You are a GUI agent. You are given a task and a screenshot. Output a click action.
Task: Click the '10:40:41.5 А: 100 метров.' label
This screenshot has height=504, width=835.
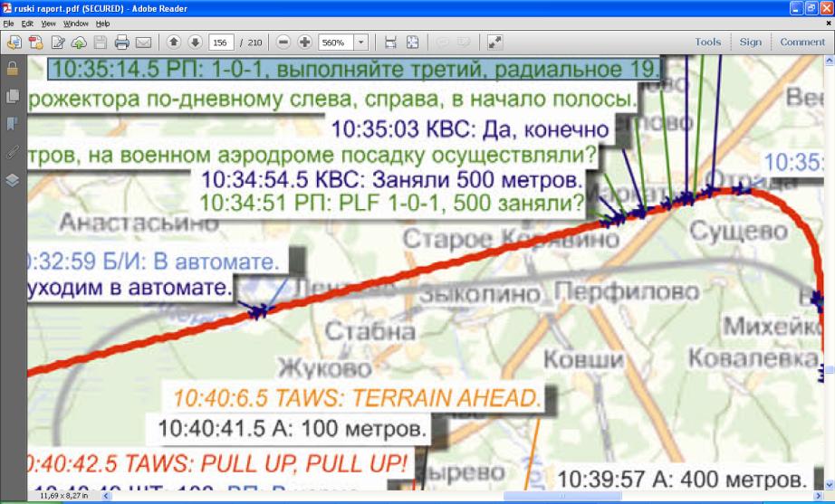(x=293, y=428)
